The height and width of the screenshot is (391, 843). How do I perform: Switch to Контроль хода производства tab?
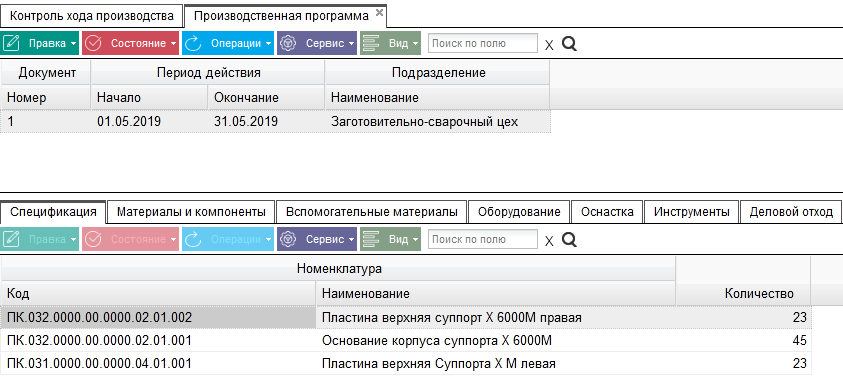click(92, 16)
